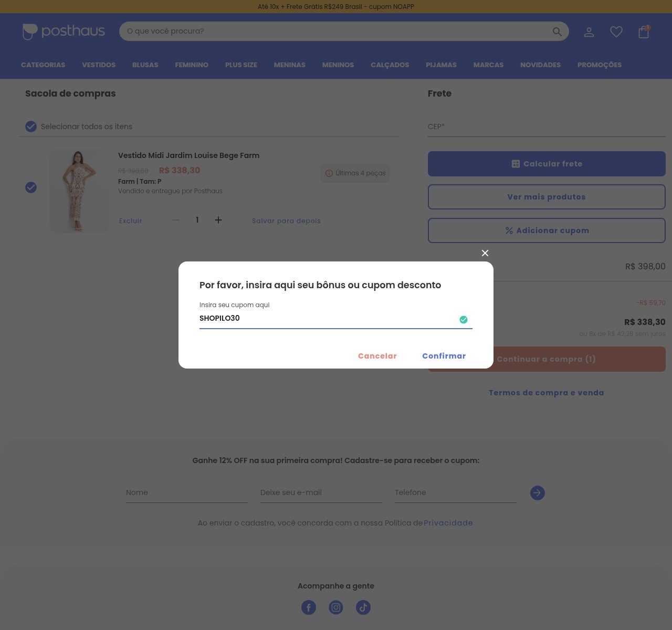The height and width of the screenshot is (630, 672).
Task: Click Salvar para depois link
Action: pyautogui.click(x=286, y=221)
